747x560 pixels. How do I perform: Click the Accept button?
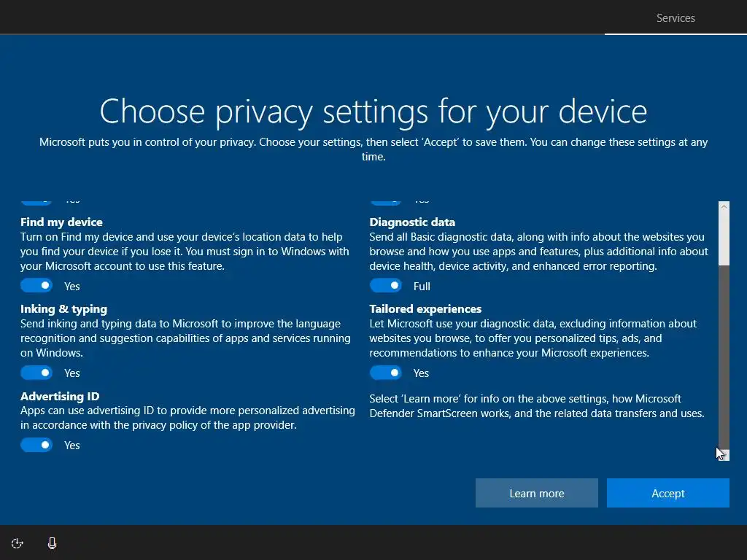click(668, 493)
